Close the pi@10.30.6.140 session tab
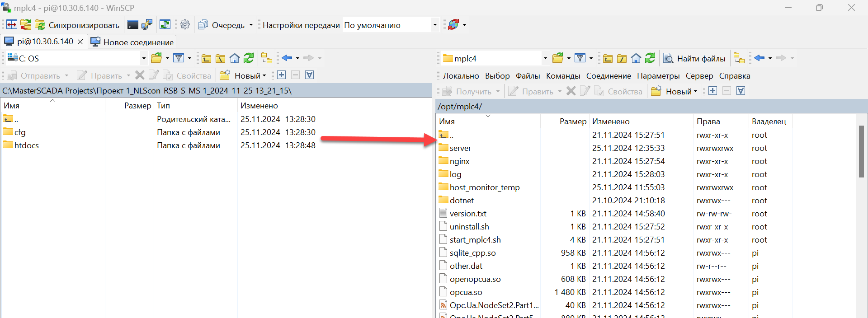 coord(80,42)
